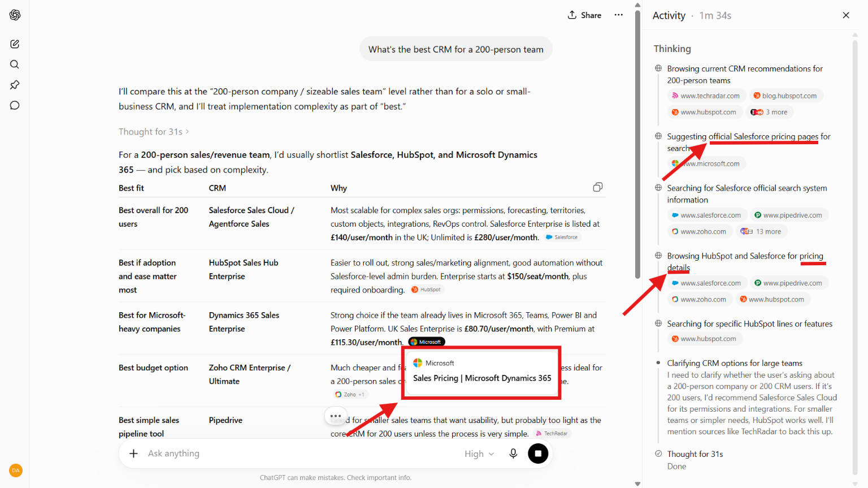Screen dimensions: 868x488
Task: Click the 'Why' column header
Action: 339,188
